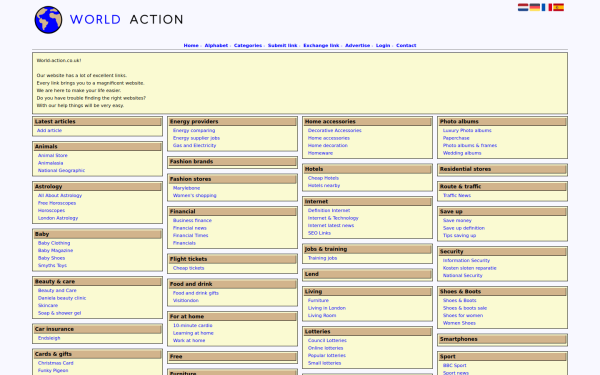This screenshot has height=375, width=600.
Task: Open the Shoes & boots sale link
Action: tap(465, 308)
